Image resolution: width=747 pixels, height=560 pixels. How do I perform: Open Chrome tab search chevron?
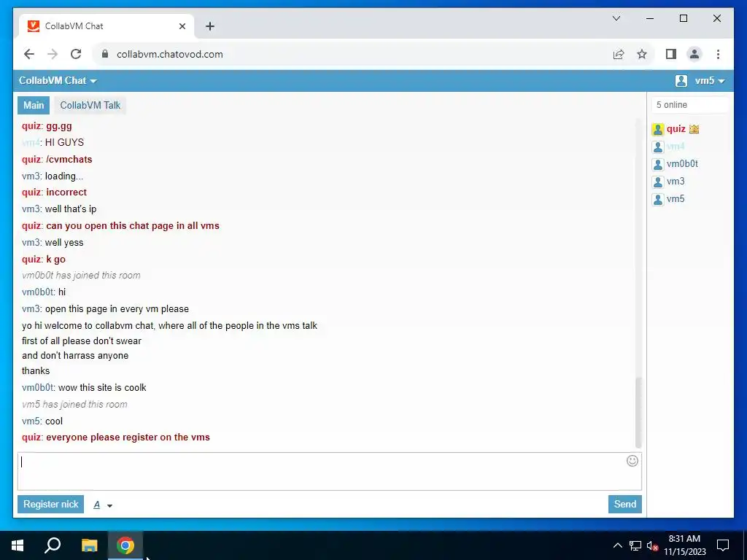click(x=616, y=18)
